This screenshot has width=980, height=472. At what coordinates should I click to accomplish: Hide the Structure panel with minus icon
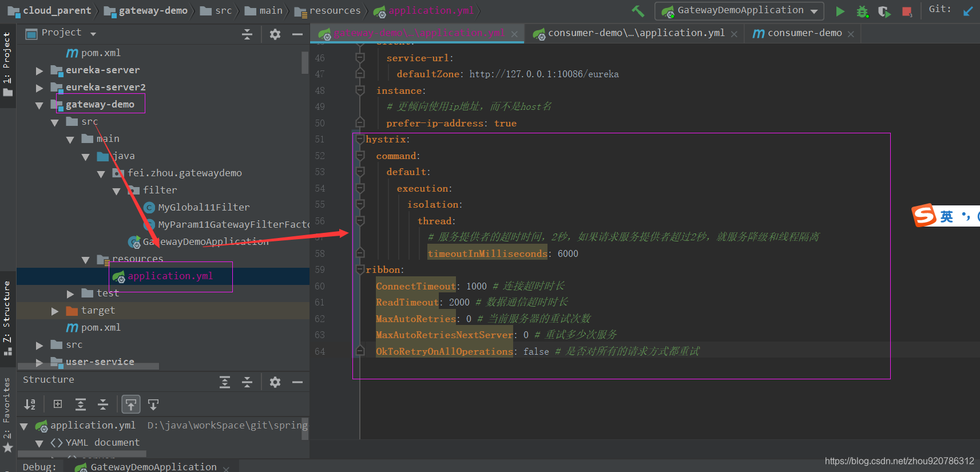(x=297, y=382)
